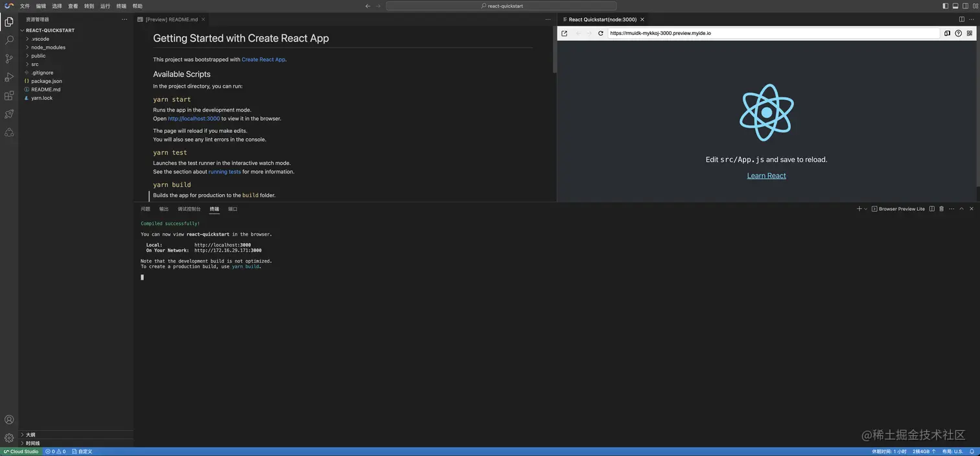This screenshot has height=456, width=980.
Task: Open the 终端 menu in menu bar
Action: 121,6
